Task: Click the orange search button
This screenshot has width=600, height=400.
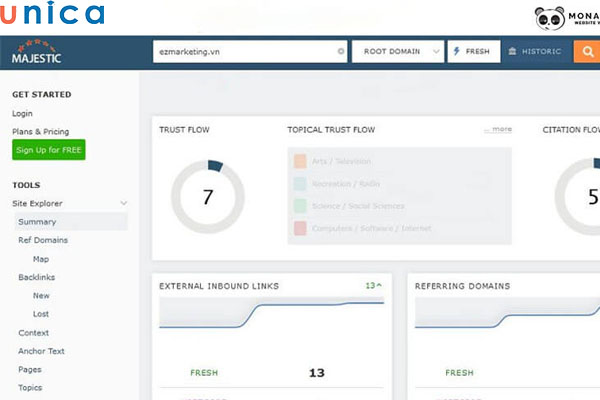Action: (x=586, y=51)
